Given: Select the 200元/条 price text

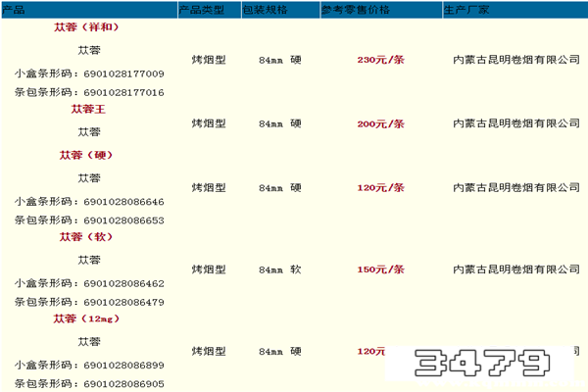Looking at the screenshot, I should [379, 124].
